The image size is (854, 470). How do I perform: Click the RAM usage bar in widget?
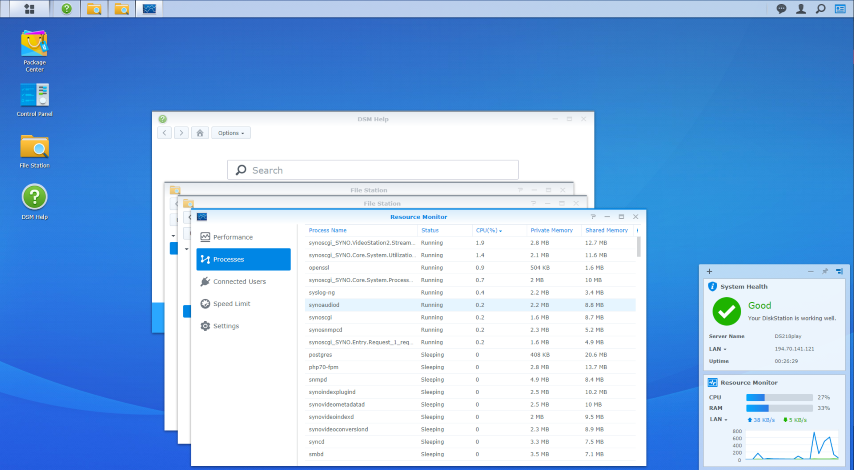tap(779, 408)
